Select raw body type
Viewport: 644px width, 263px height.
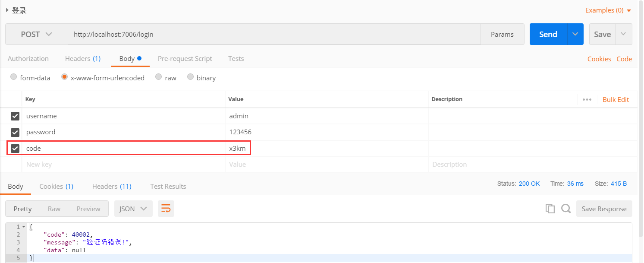coord(158,77)
